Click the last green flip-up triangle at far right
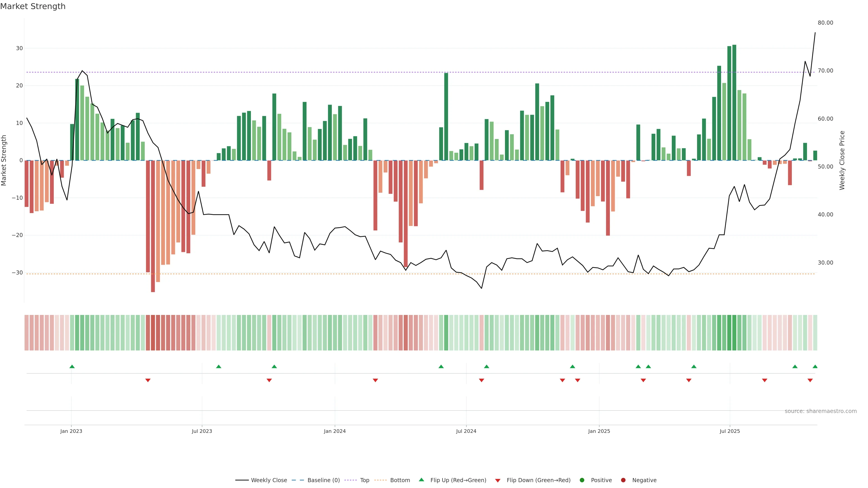The image size is (868, 488). [815, 366]
